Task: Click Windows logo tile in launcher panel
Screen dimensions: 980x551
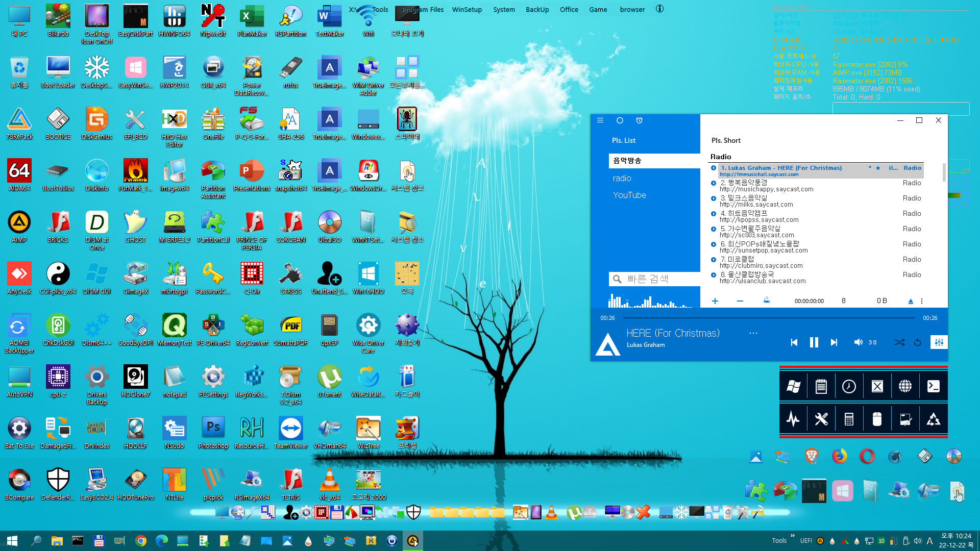Action: coord(793,387)
